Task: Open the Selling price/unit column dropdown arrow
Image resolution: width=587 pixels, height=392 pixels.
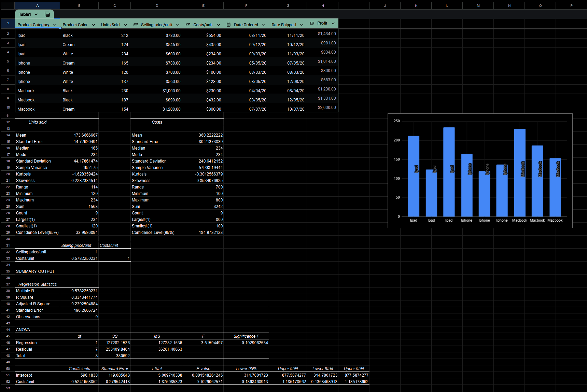Action: click(178, 25)
